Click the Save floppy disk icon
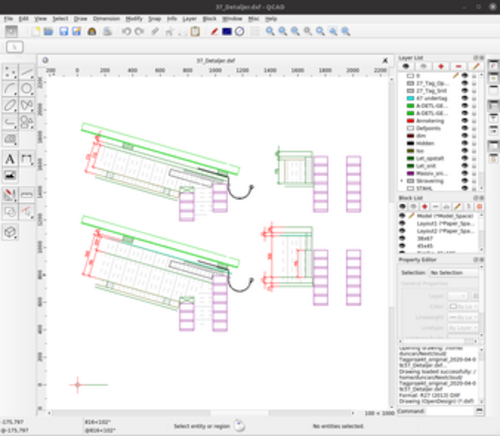The height and width of the screenshot is (436, 500). (63, 31)
